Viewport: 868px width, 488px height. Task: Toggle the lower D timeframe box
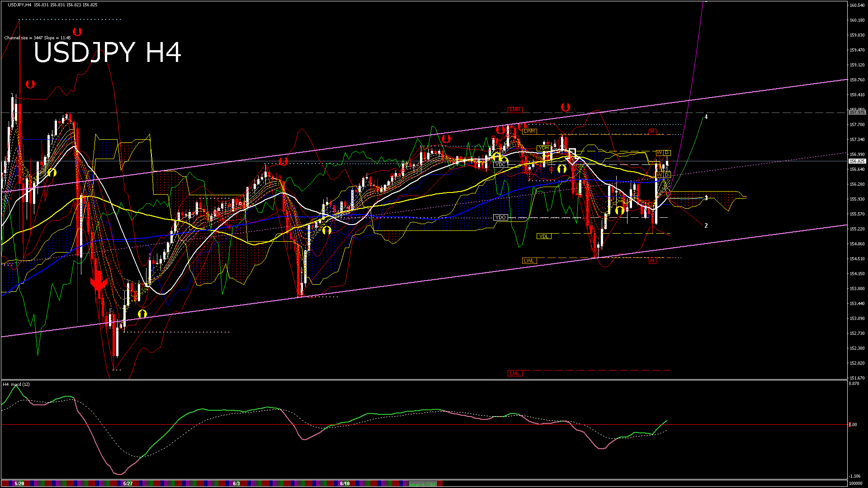click(667, 175)
